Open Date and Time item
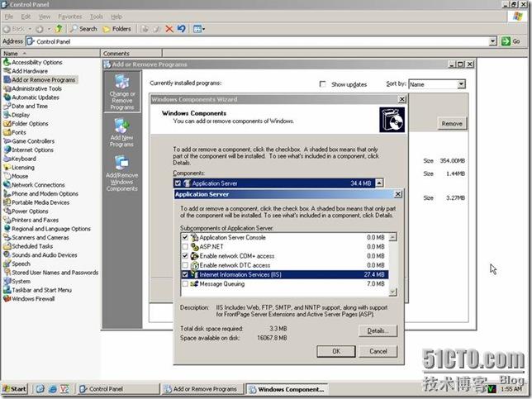 pyautogui.click(x=26, y=107)
